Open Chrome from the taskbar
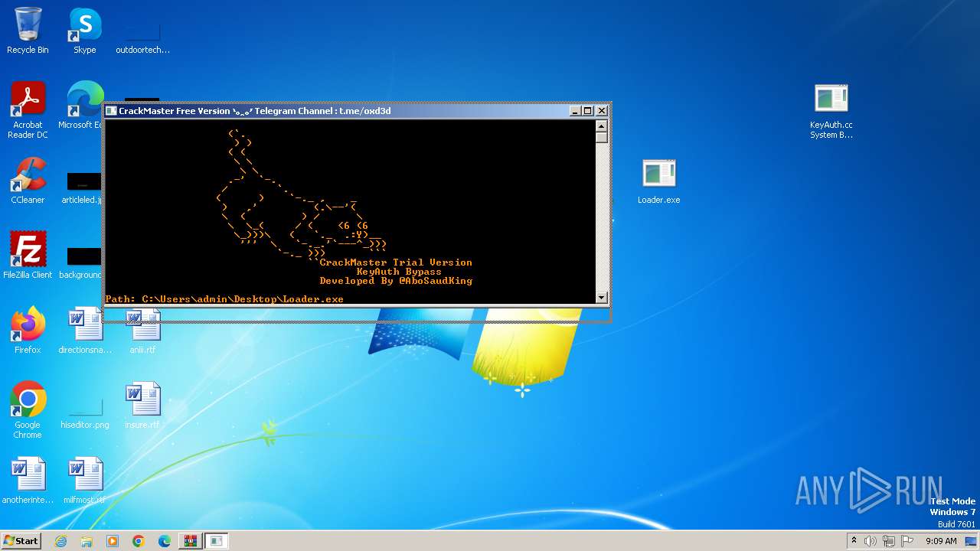980x551 pixels. click(139, 541)
